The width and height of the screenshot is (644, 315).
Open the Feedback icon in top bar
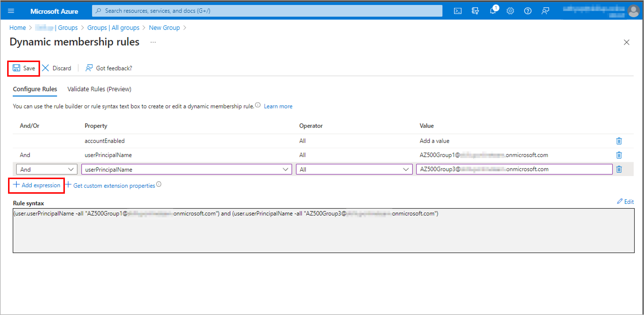pyautogui.click(x=545, y=11)
